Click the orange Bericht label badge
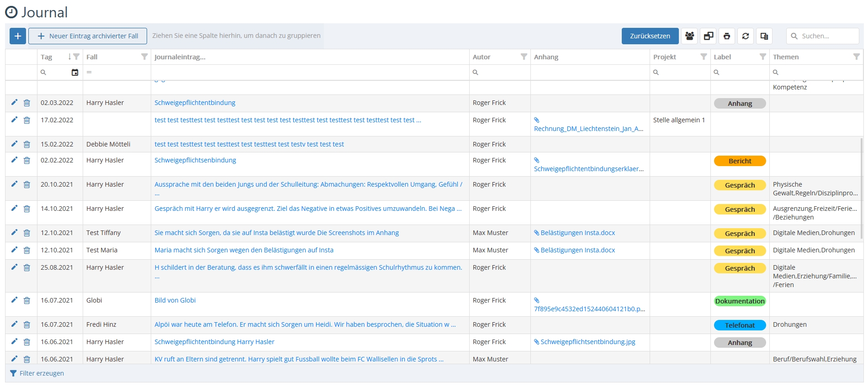The height and width of the screenshot is (387, 868). [740, 161]
